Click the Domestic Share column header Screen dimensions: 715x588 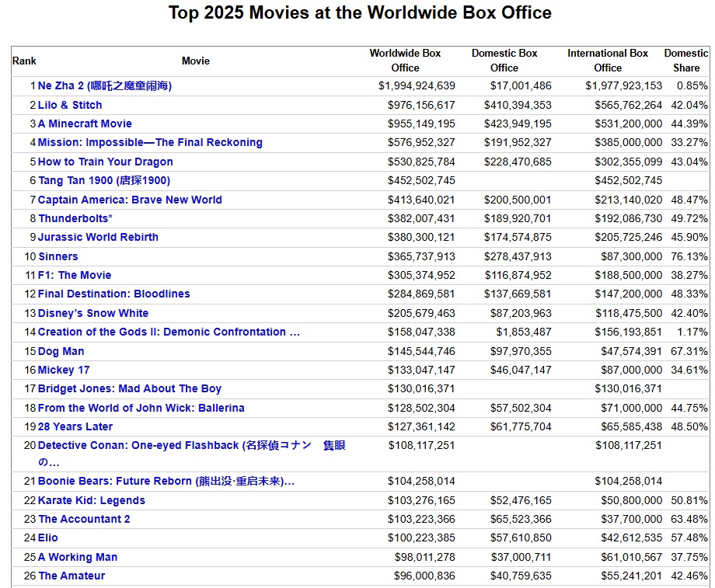tap(685, 60)
